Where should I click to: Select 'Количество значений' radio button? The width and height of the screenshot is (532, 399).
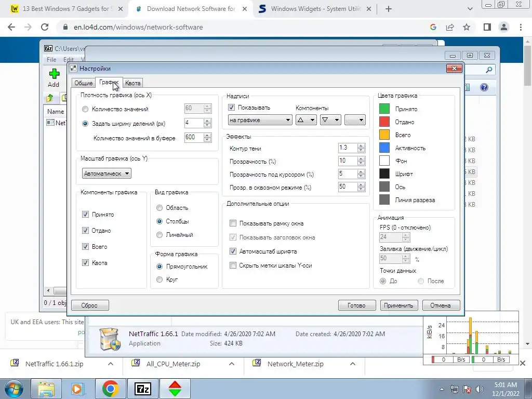[85, 109]
